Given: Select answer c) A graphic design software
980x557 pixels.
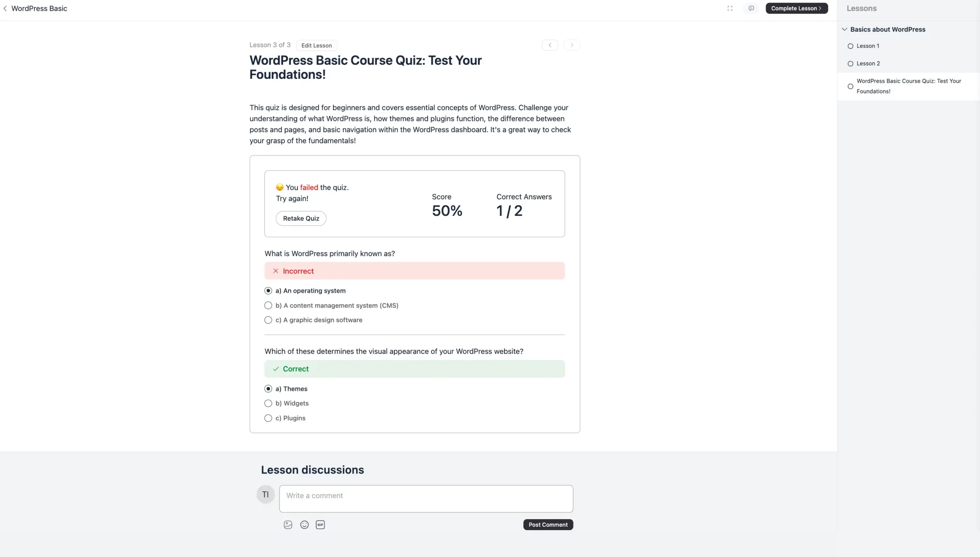Looking at the screenshot, I should point(314,320).
